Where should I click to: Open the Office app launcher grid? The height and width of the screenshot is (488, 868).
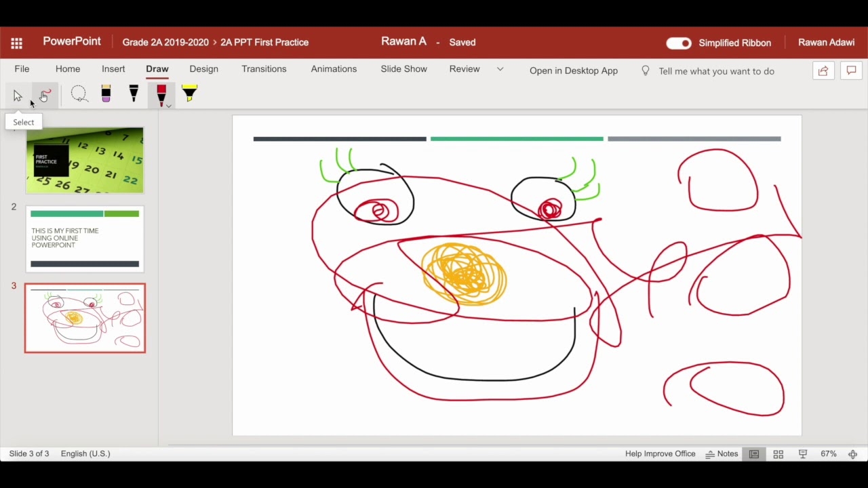pyautogui.click(x=17, y=43)
